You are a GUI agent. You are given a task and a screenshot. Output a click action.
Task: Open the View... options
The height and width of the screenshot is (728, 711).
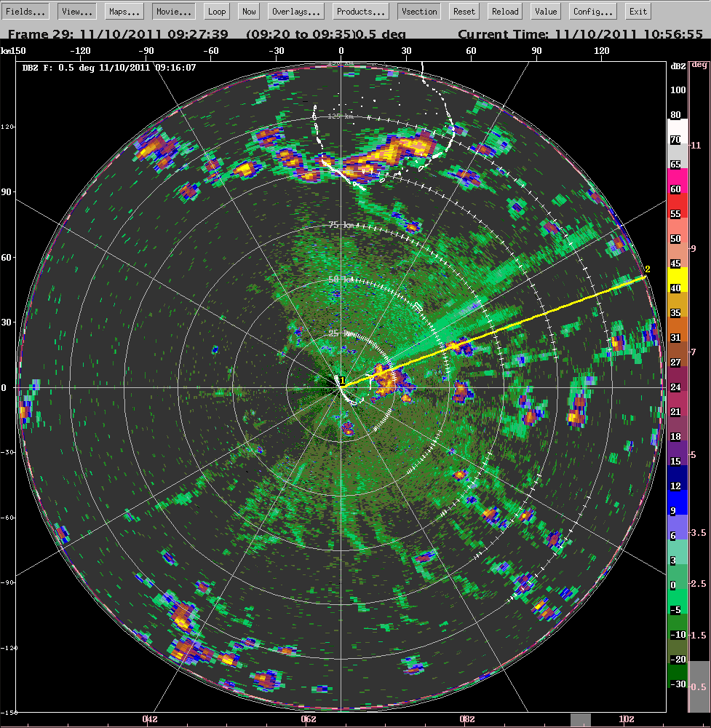pos(76,12)
